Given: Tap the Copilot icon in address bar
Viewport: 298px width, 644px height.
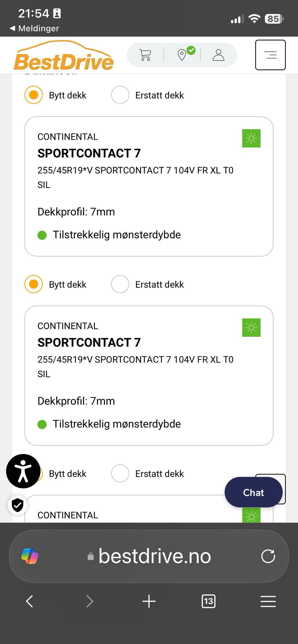Looking at the screenshot, I should (30, 556).
